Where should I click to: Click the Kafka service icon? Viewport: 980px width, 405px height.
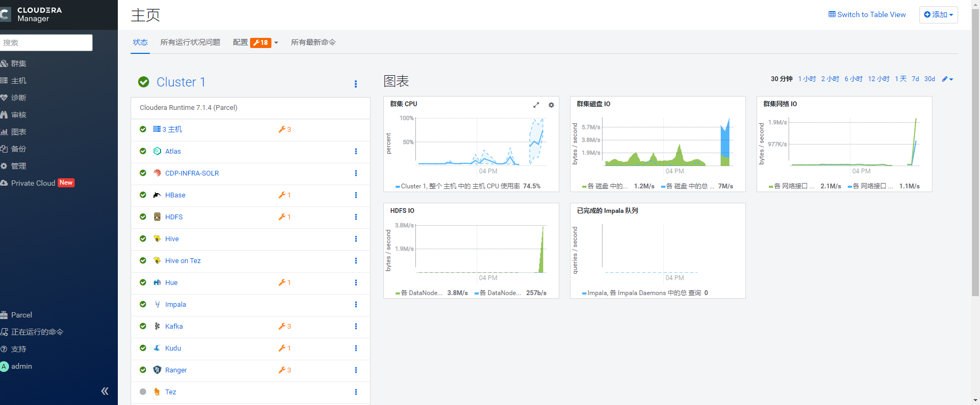tap(157, 326)
